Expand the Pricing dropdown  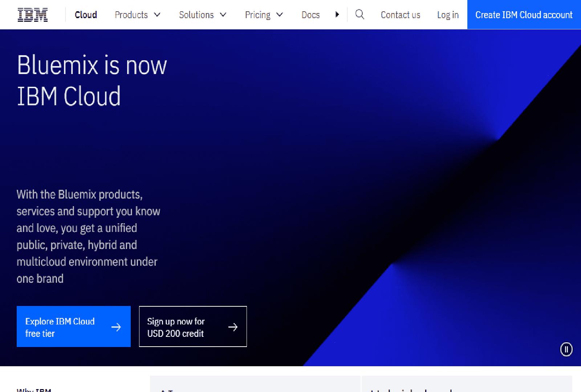(264, 15)
